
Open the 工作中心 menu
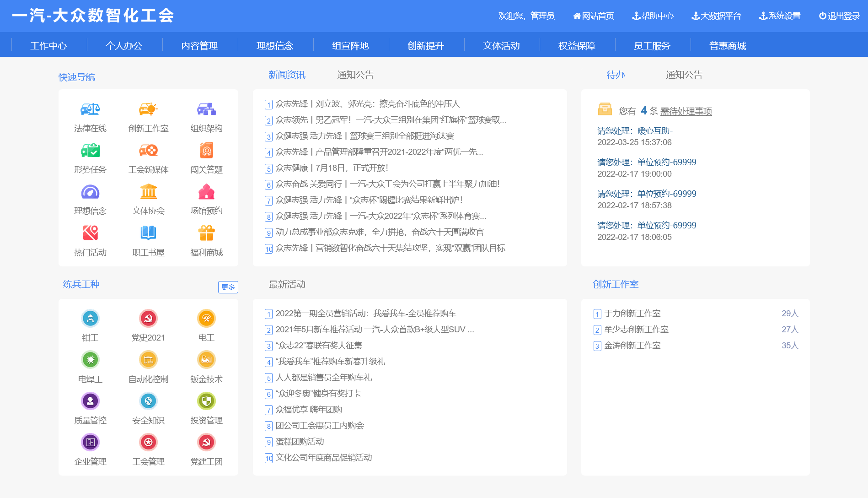(48, 46)
